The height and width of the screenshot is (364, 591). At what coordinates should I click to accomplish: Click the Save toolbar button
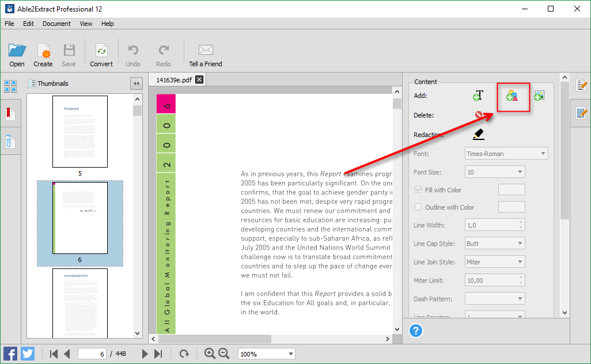point(69,55)
